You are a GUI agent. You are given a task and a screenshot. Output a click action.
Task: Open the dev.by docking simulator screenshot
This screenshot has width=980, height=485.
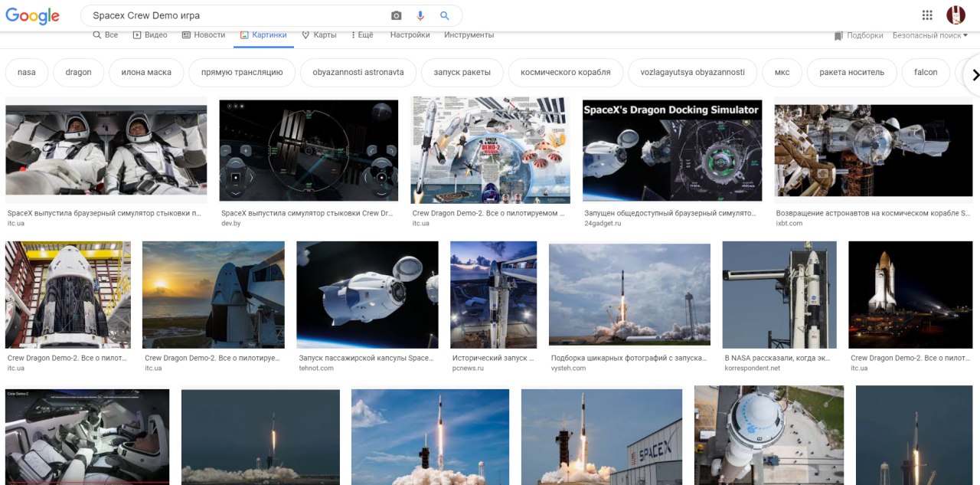coord(309,151)
